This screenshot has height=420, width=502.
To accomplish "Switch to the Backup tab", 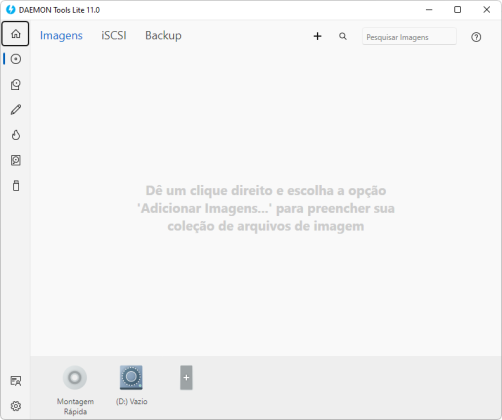I will (163, 36).
